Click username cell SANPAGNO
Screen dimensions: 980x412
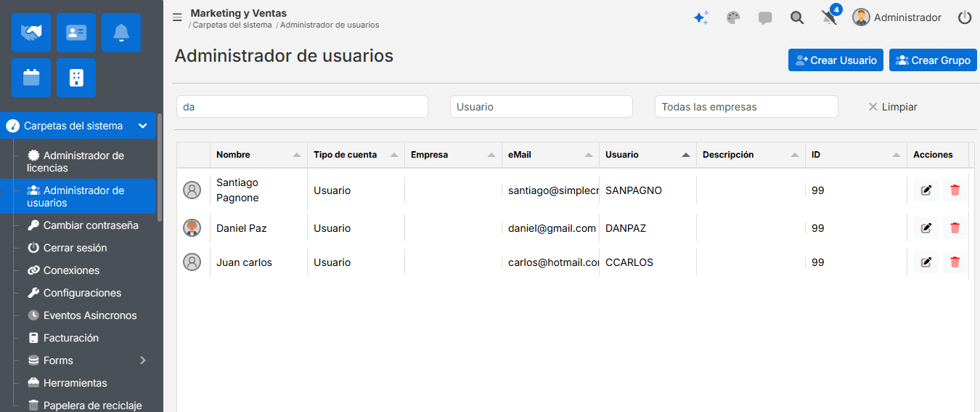coord(634,190)
